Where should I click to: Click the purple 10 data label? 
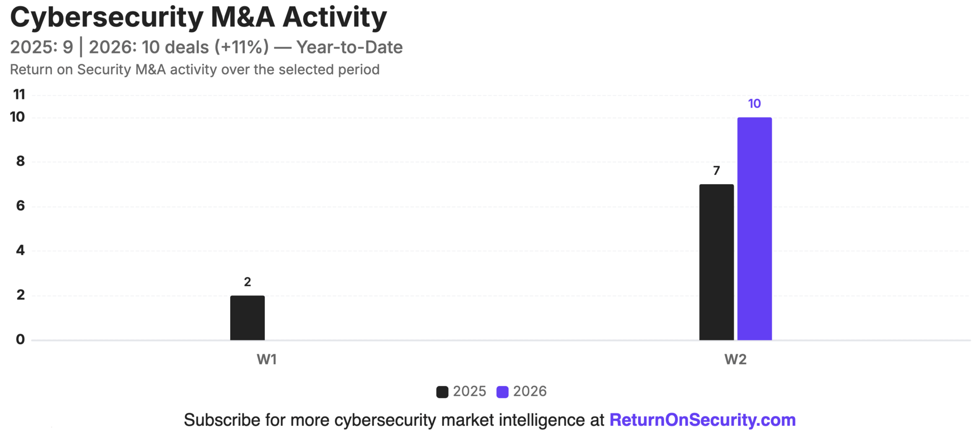point(754,104)
